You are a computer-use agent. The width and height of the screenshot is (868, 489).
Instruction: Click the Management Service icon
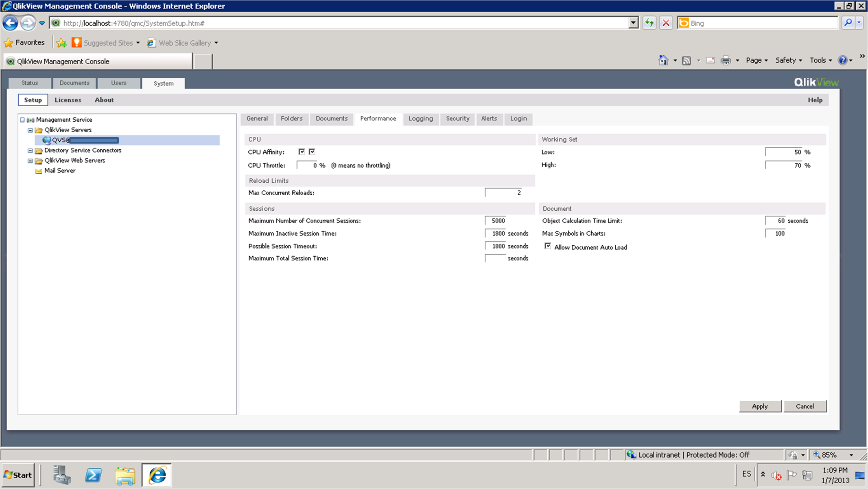pos(31,120)
